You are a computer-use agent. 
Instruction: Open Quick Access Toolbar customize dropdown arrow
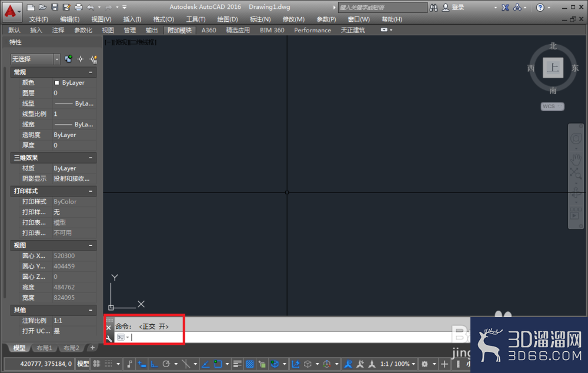click(x=125, y=7)
